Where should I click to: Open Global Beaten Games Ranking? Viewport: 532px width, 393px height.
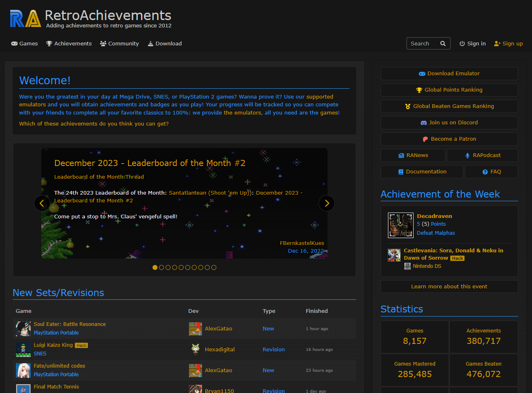pos(449,106)
